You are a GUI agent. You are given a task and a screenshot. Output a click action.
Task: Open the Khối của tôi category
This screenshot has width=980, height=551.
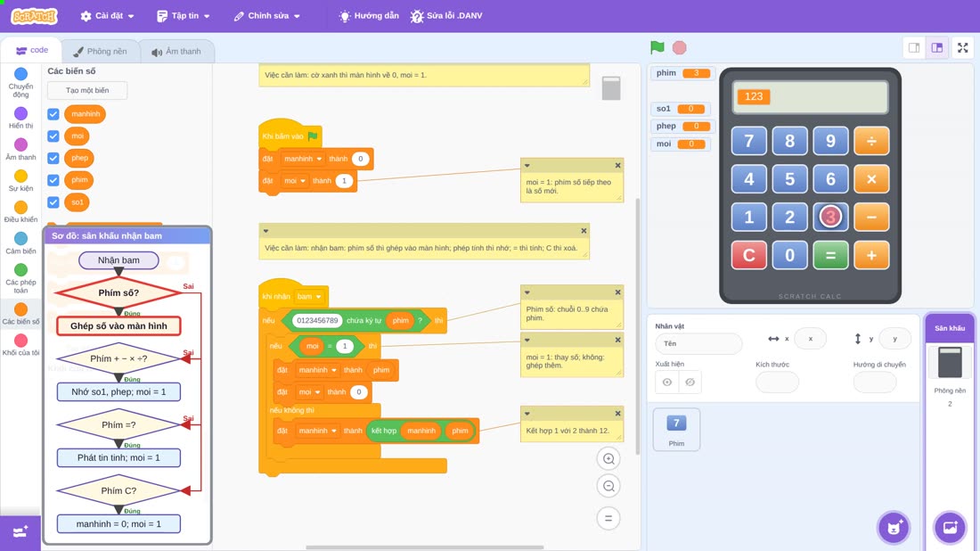click(x=20, y=345)
